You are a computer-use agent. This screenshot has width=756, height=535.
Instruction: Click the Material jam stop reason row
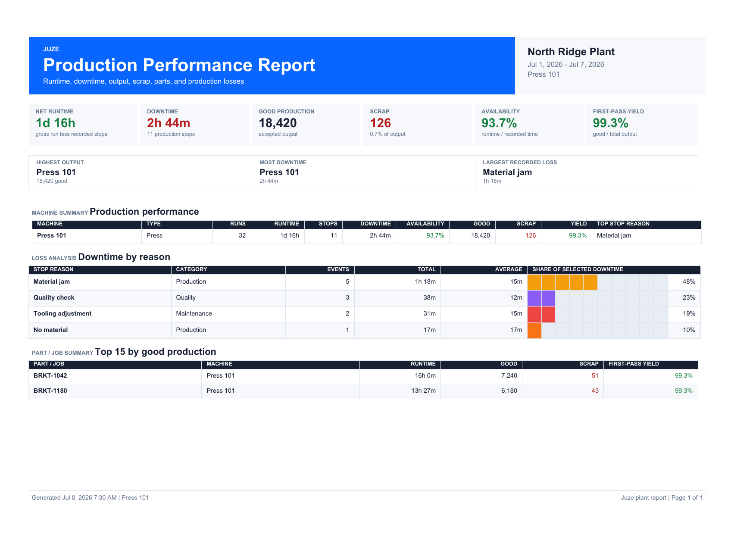pos(364,282)
